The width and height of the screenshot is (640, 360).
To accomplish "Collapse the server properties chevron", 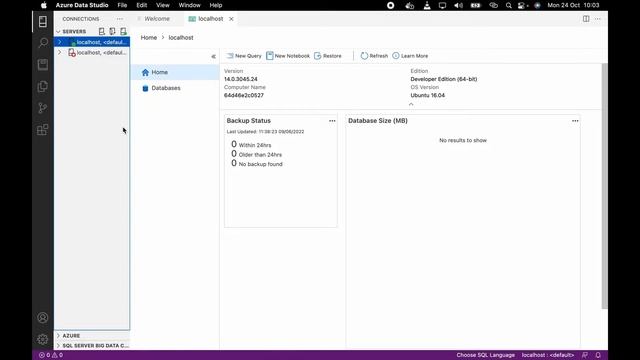I will pos(411,104).
